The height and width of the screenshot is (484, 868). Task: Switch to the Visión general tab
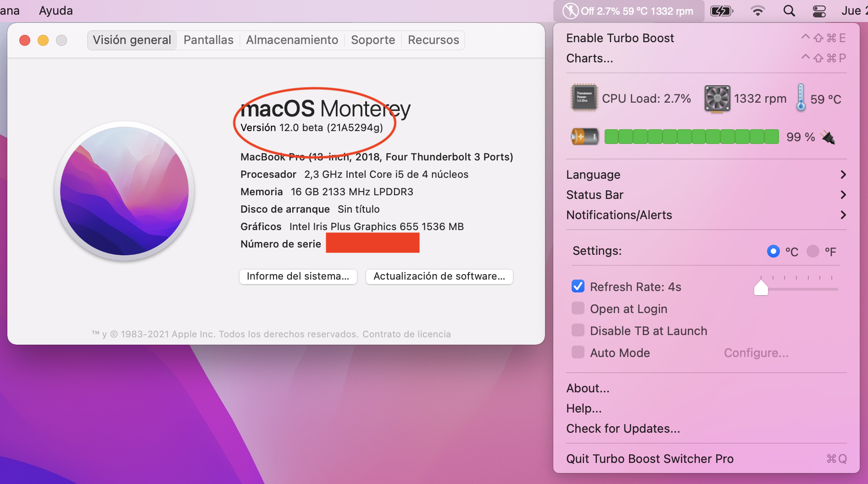click(x=132, y=40)
